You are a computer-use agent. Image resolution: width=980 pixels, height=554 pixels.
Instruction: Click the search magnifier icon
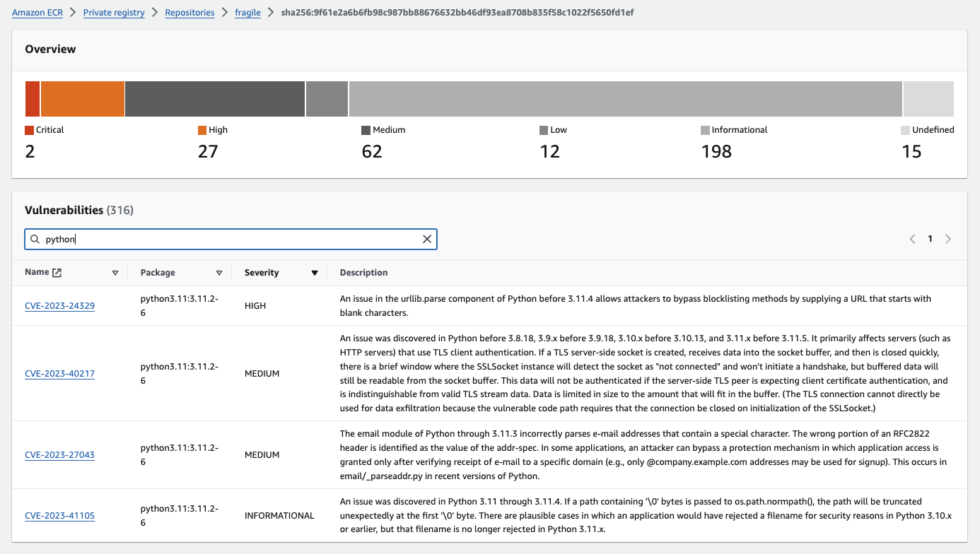click(x=35, y=239)
